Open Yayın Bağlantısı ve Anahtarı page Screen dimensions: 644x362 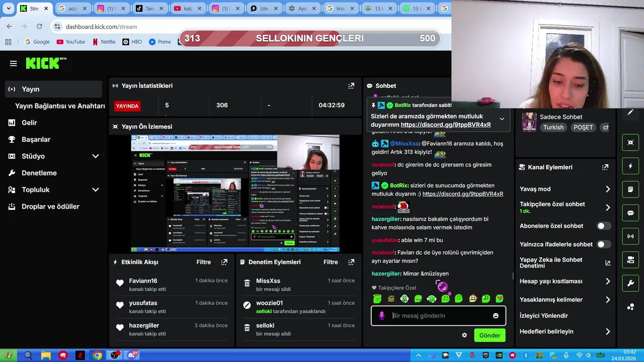(x=60, y=106)
